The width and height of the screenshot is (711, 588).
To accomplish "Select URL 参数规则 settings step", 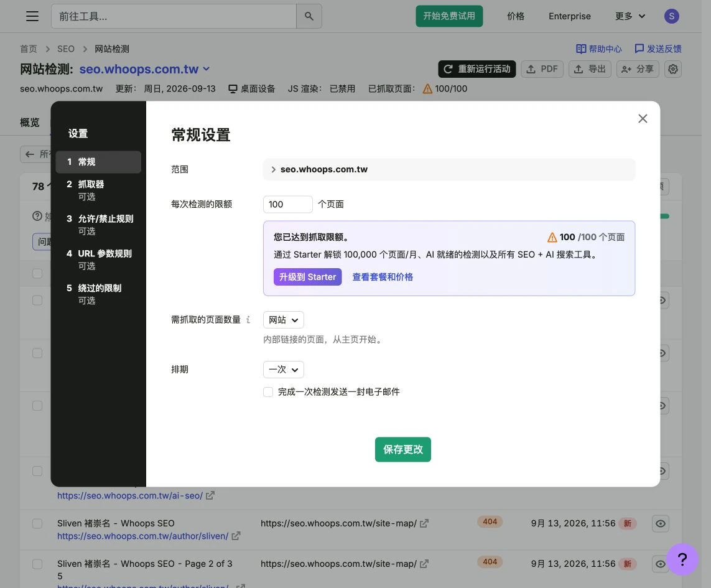I will 98,259.
